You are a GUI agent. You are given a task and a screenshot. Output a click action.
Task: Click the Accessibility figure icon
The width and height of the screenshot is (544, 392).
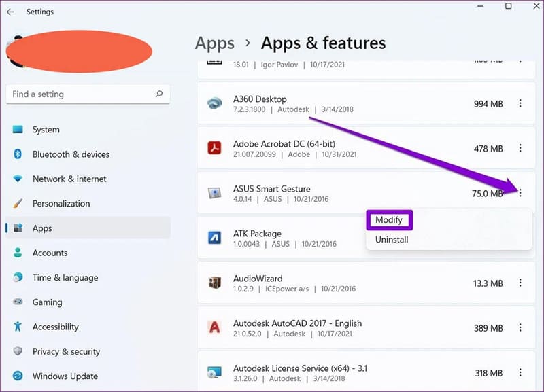(18, 327)
